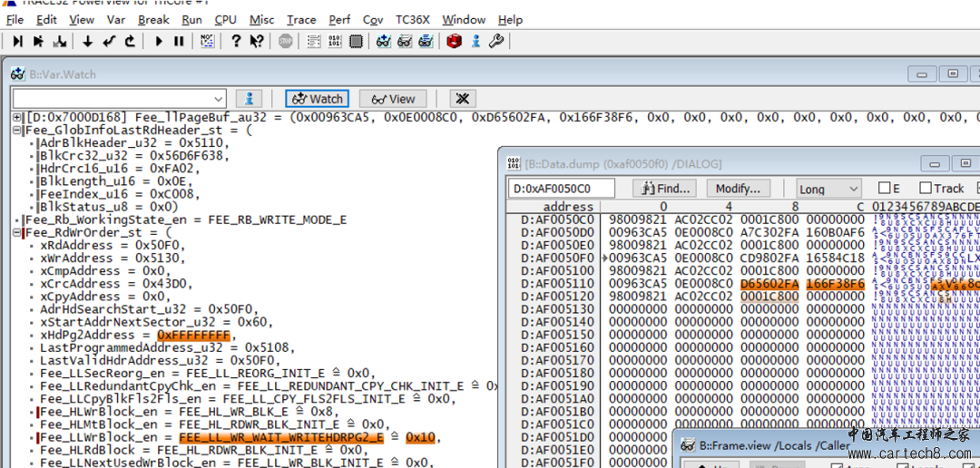Open the TC36X menu

[413, 20]
